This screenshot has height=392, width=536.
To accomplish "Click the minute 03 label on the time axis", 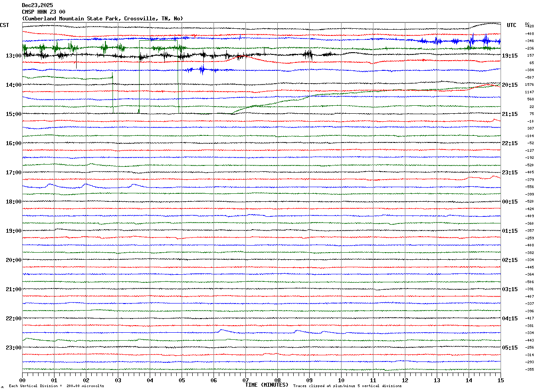I will [x=118, y=380].
